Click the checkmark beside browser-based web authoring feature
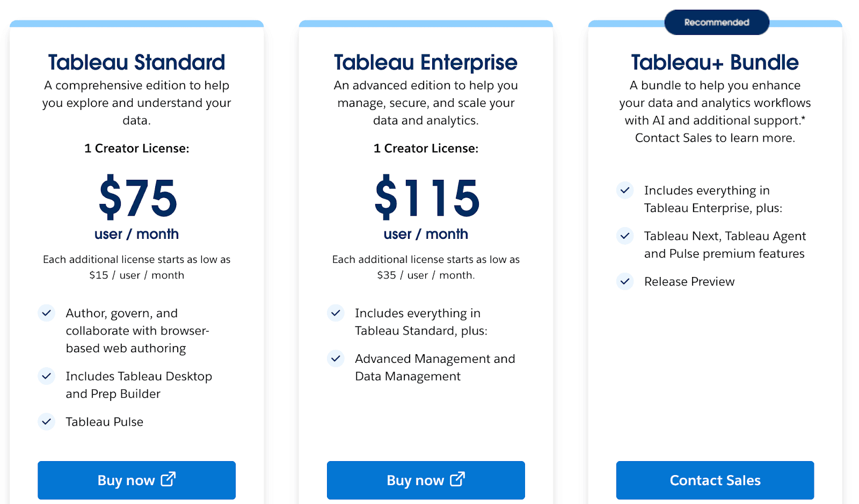This screenshot has height=504, width=859. point(47,313)
